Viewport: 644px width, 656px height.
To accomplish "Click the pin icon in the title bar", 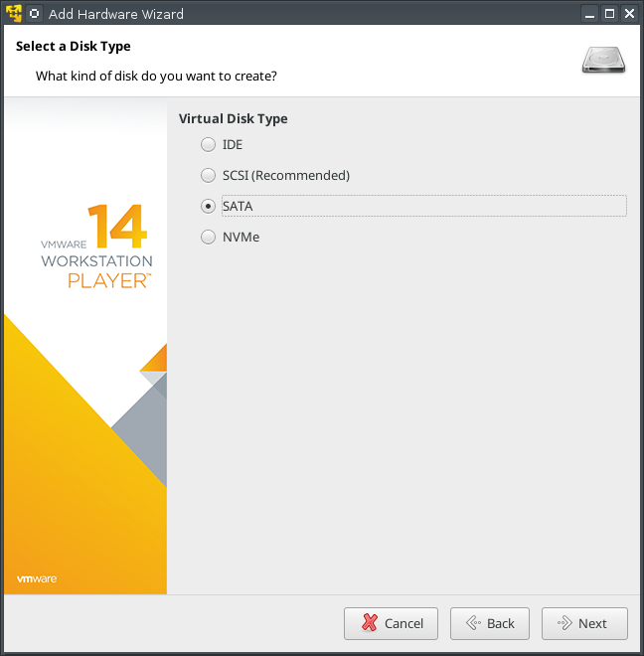I will pos(35,14).
